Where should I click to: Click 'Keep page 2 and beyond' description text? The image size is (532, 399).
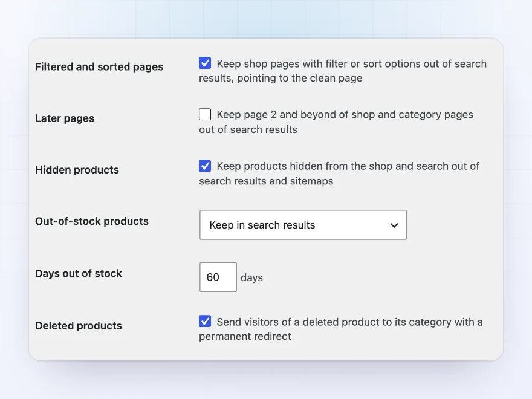336,122
